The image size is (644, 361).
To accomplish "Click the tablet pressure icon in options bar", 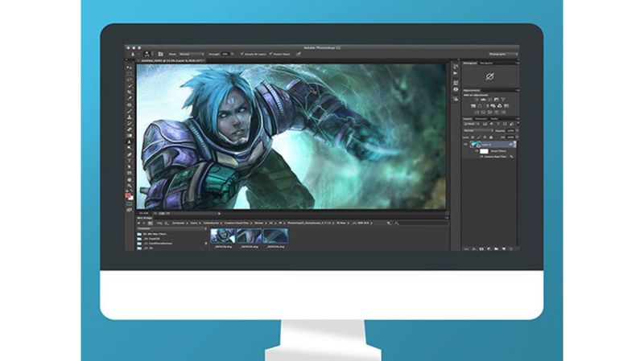I will click(298, 54).
